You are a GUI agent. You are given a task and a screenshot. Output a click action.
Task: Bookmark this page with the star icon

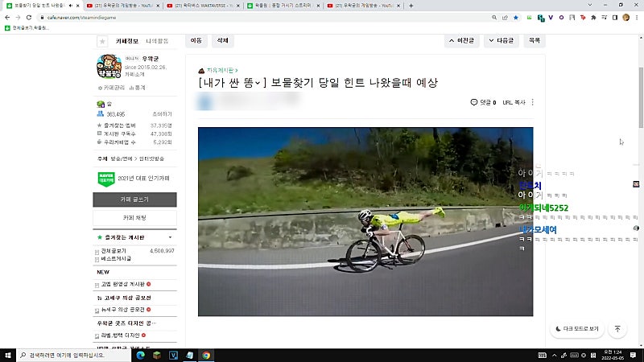516,18
